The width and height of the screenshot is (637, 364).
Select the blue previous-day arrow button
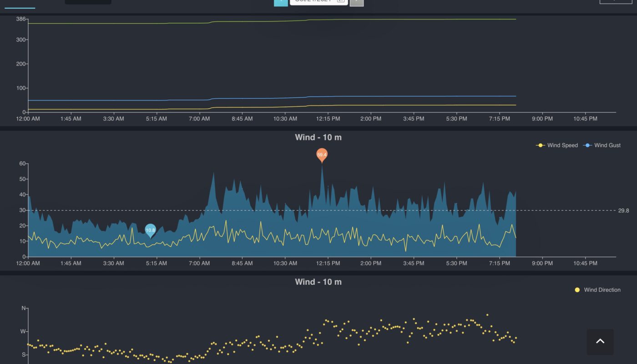point(281,2)
